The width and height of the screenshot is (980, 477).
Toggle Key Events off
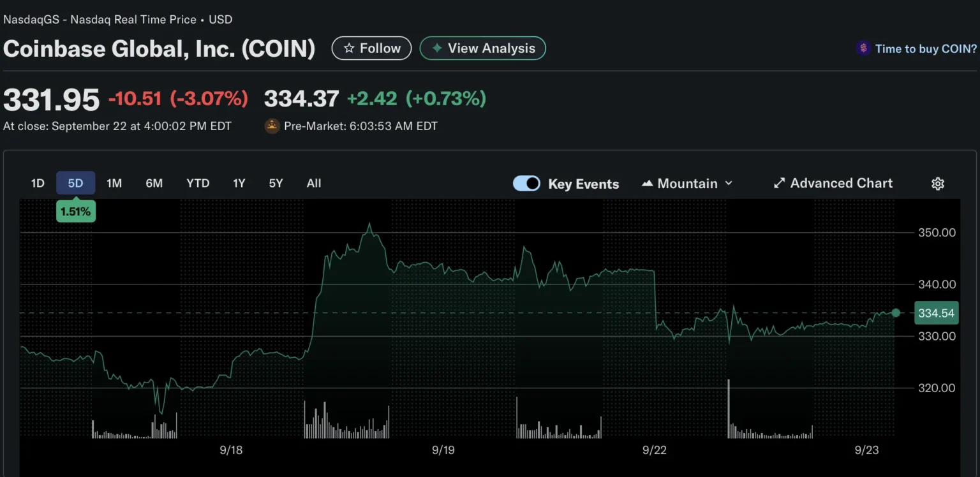click(x=526, y=183)
